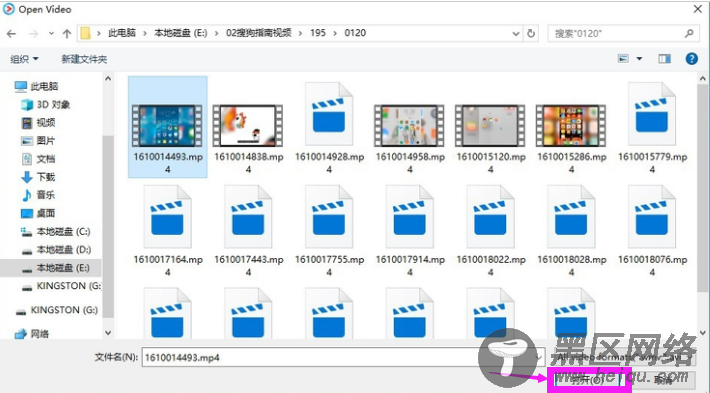This screenshot has width=710, height=393.
Task: Click the file name input field
Action: tap(343, 358)
